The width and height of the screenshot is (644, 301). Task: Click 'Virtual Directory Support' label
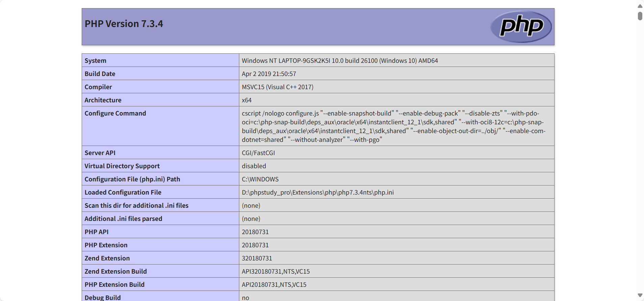click(122, 166)
